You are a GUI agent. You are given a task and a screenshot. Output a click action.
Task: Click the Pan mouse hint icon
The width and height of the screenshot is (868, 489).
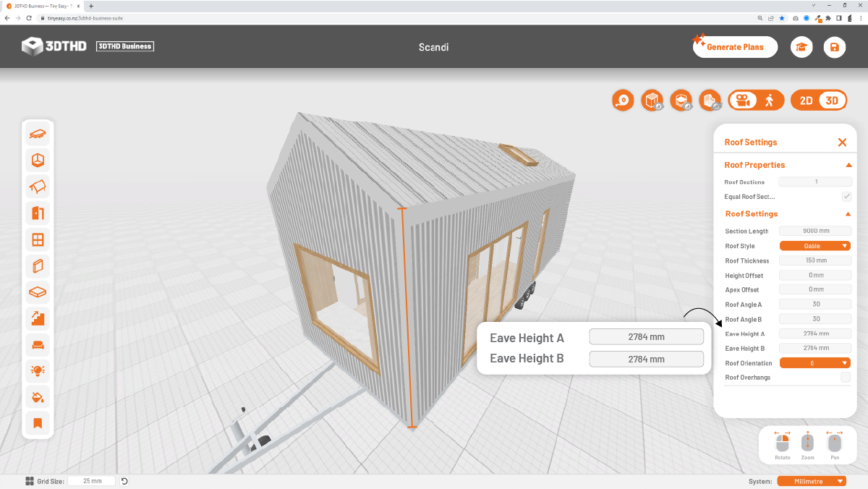pyautogui.click(x=835, y=442)
